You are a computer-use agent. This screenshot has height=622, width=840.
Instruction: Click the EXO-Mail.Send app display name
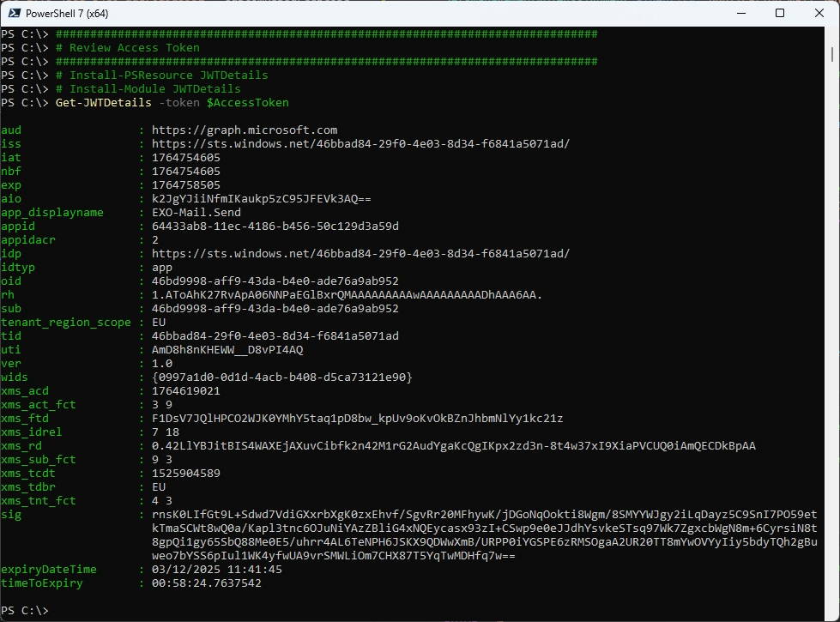196,213
